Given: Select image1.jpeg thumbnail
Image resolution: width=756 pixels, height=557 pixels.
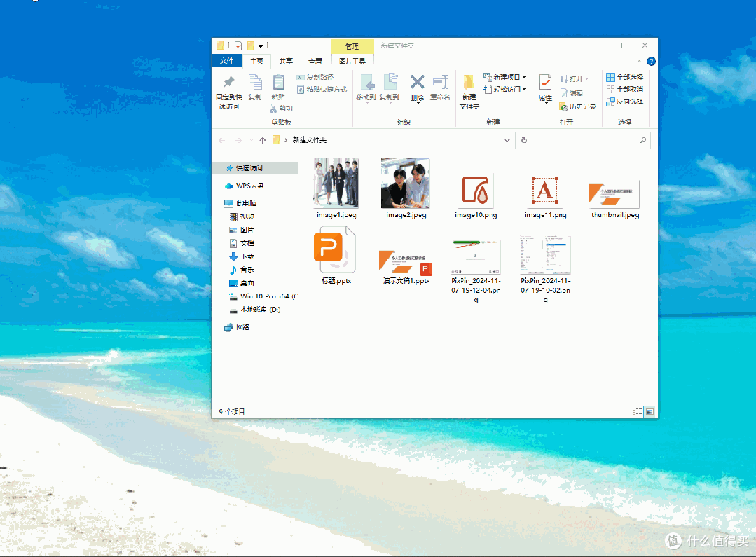Looking at the screenshot, I should coord(336,184).
